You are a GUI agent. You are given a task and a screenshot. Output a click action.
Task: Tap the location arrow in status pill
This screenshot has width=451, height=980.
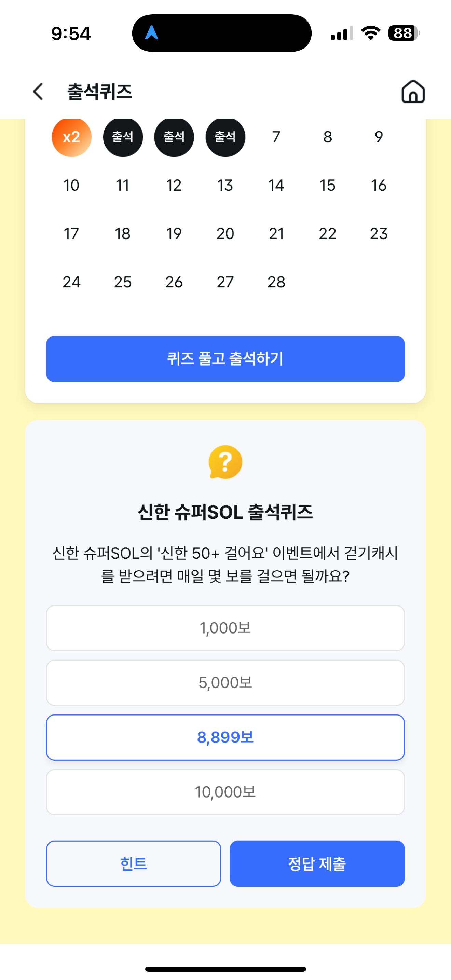(x=152, y=33)
